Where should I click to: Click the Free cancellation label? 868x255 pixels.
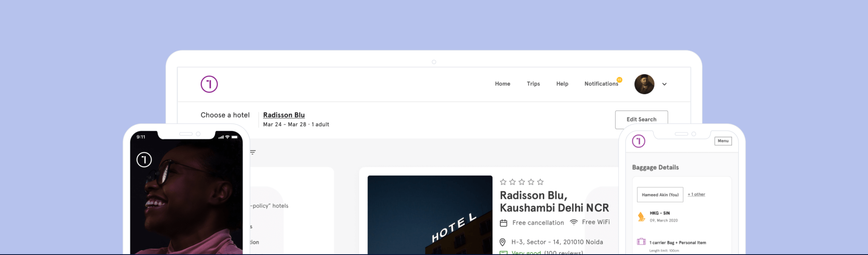coord(538,223)
